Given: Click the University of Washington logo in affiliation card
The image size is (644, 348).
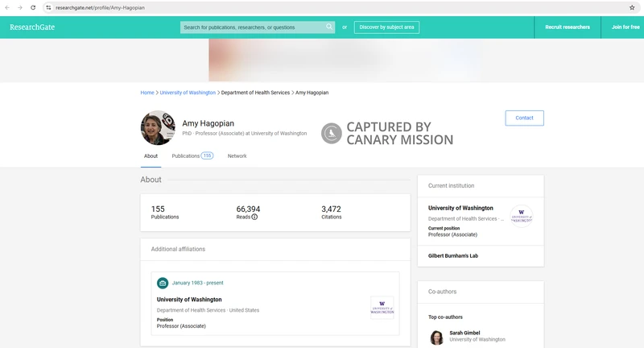Looking at the screenshot, I should 382,308.
